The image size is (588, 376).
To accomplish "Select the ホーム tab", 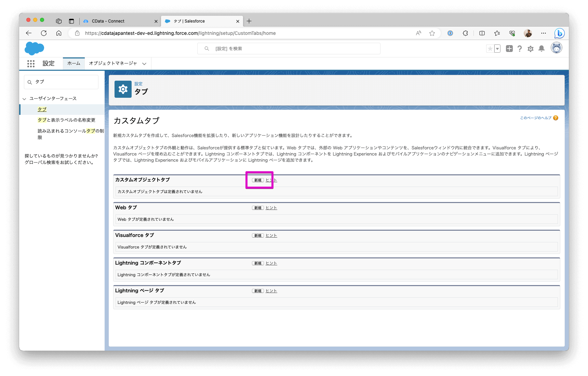I will tap(74, 64).
